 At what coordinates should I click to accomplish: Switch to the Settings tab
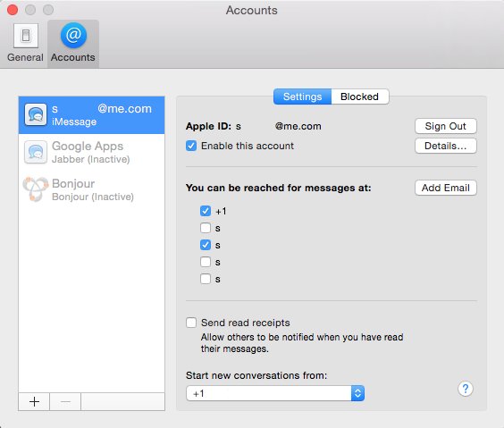pyautogui.click(x=302, y=97)
